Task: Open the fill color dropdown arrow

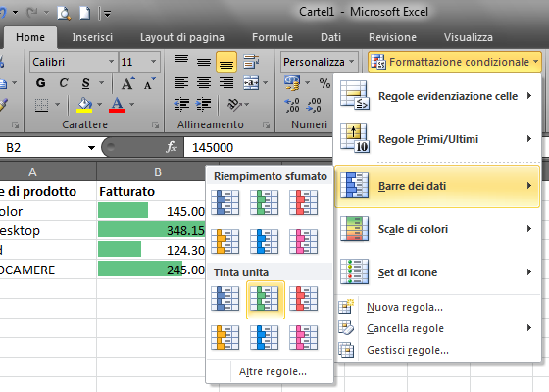Action: click(100, 104)
